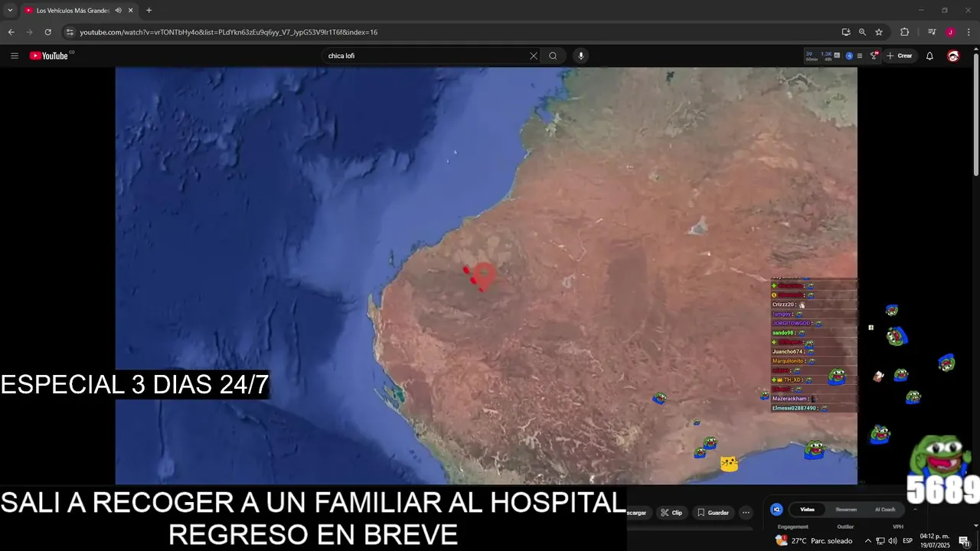Show hidden system tray icons chevron

(867, 541)
